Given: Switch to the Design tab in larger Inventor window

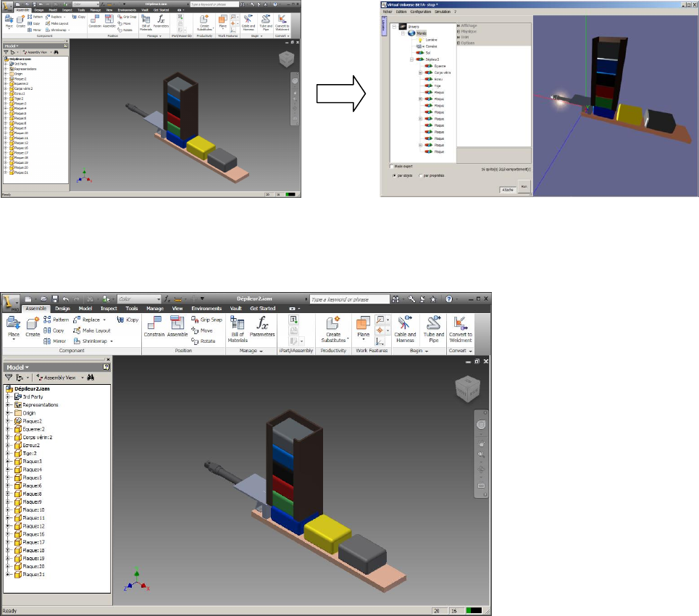Looking at the screenshot, I should (62, 309).
